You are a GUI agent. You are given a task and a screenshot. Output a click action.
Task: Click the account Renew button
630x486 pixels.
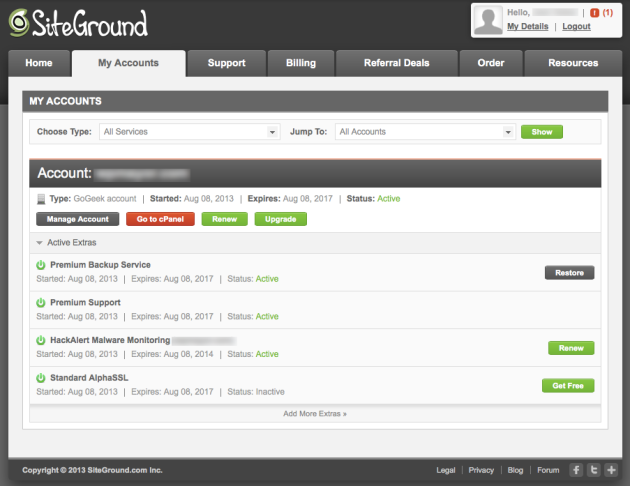(x=225, y=219)
